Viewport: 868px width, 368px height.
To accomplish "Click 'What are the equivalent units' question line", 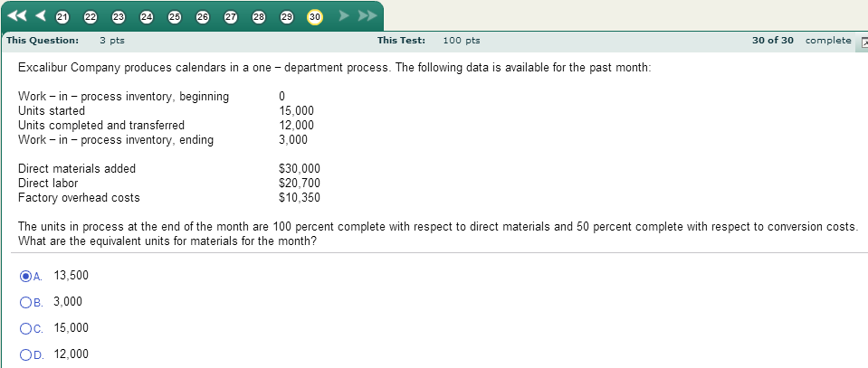I will coord(167,241).
